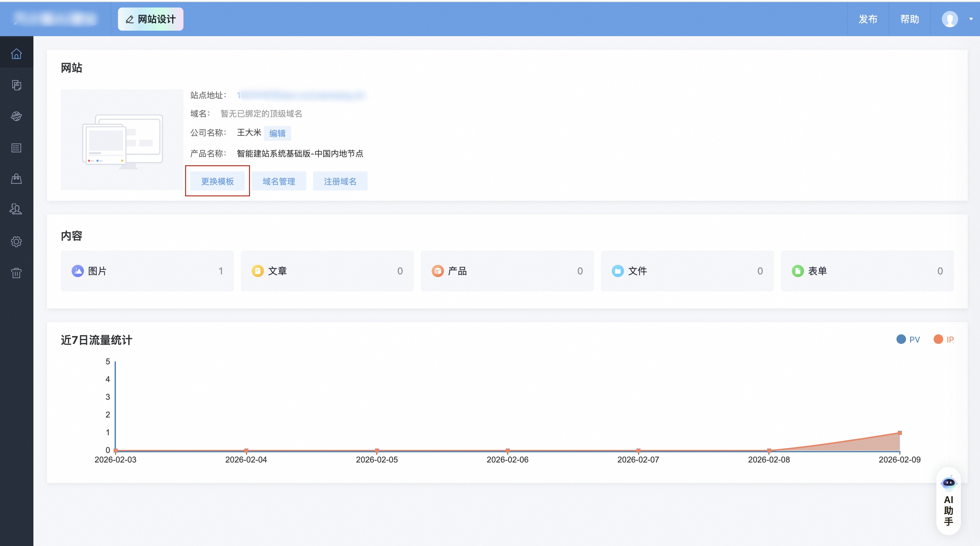Screen dimensions: 980x546
Task: Click the 发布 item in top bar
Action: pos(868,19)
